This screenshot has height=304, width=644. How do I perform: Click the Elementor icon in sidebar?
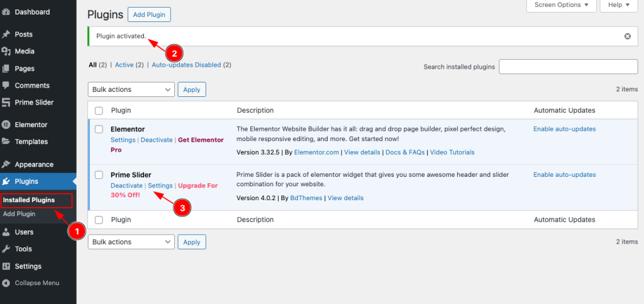pyautogui.click(x=6, y=125)
